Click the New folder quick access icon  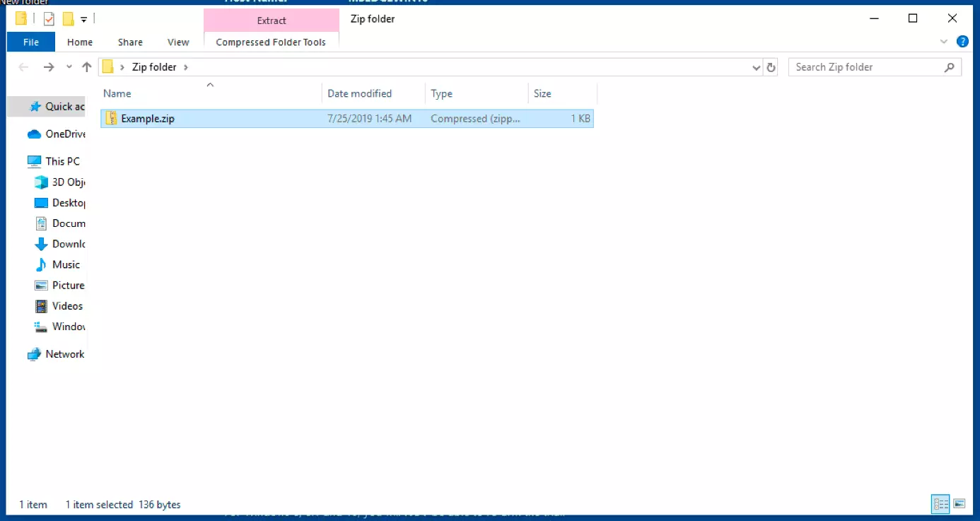tap(68, 19)
